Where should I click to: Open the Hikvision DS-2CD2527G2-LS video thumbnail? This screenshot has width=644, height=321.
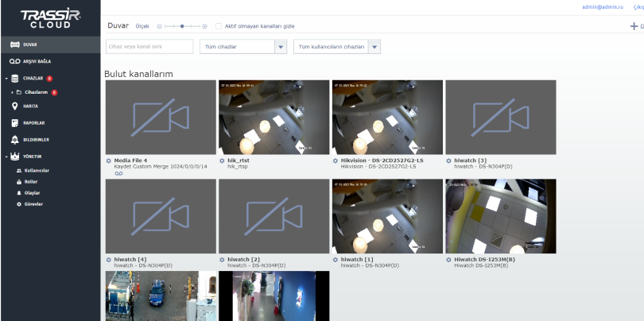[387, 118]
